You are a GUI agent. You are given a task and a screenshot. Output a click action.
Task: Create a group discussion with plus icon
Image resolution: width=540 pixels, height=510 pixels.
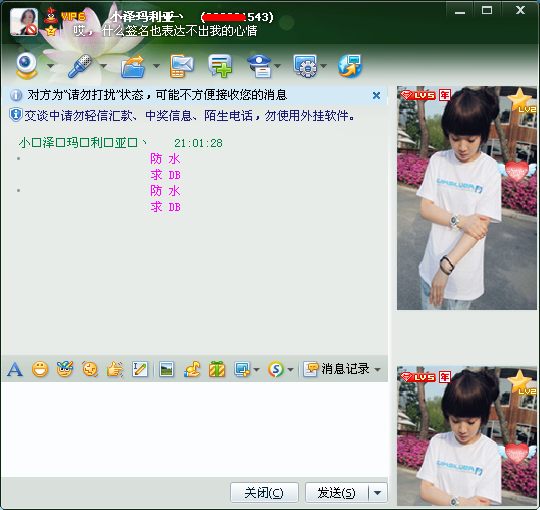[220, 66]
